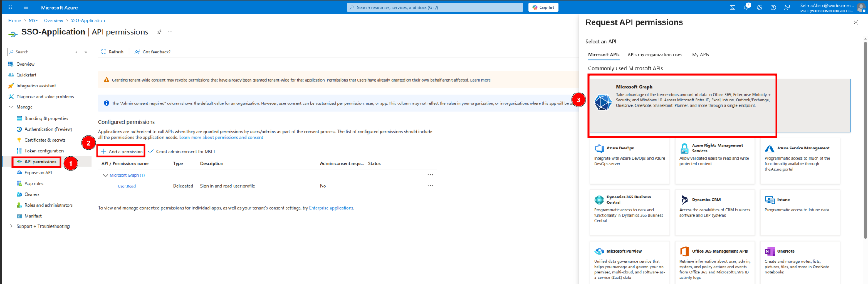This screenshot has height=284, width=868.
Task: Select the Dynamics CRM card
Action: [715, 213]
